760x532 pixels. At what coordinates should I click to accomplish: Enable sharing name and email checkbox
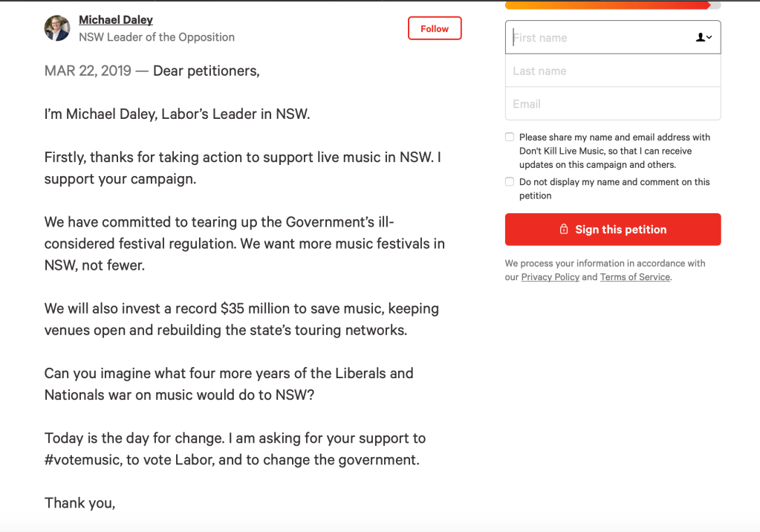510,137
